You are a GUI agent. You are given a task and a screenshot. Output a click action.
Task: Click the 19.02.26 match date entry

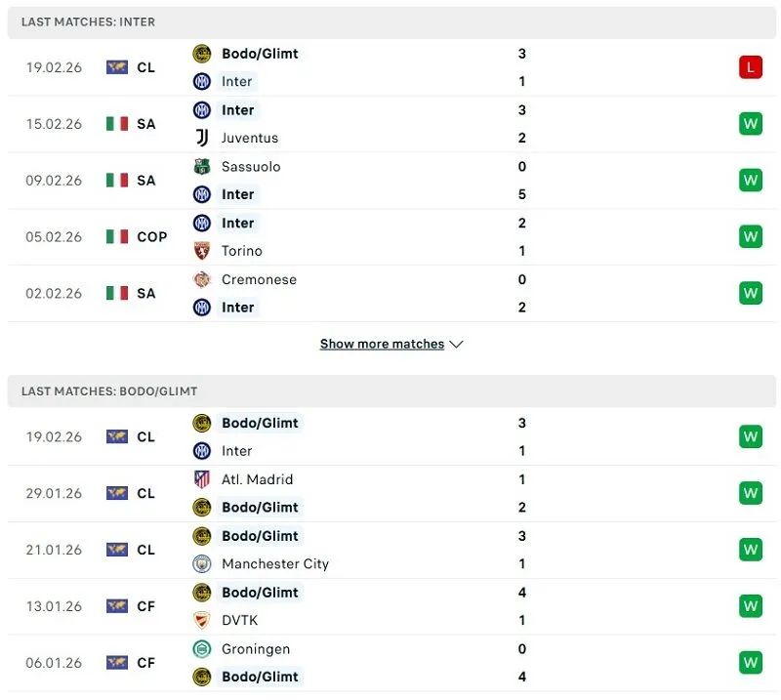click(53, 67)
